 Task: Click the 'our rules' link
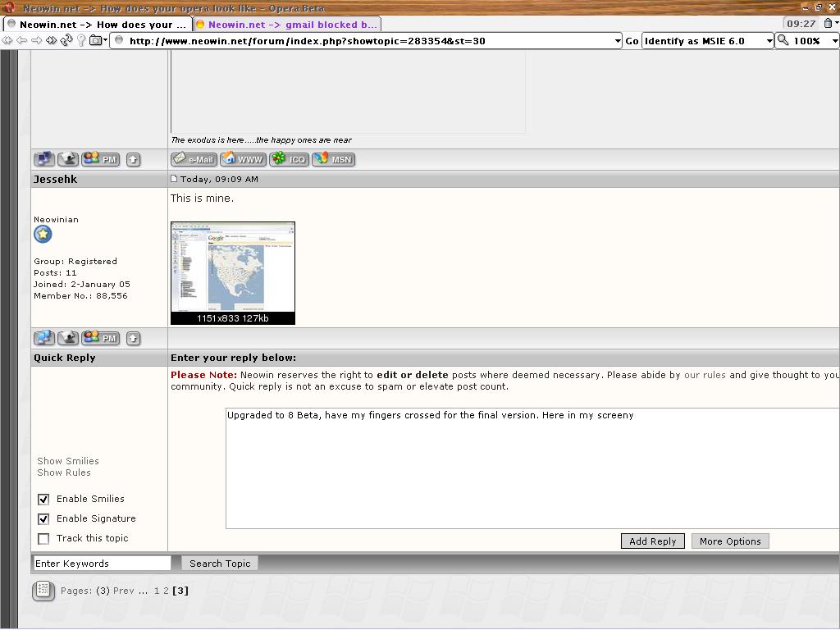click(705, 375)
